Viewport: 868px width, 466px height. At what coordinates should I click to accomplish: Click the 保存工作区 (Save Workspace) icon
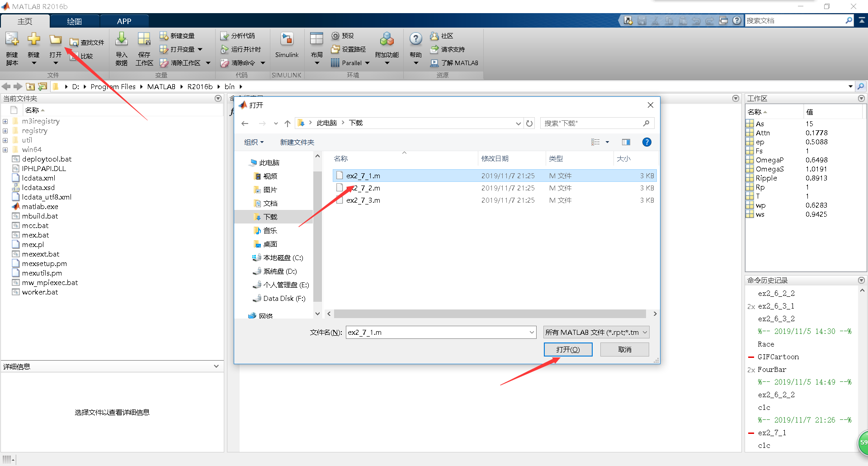144,48
